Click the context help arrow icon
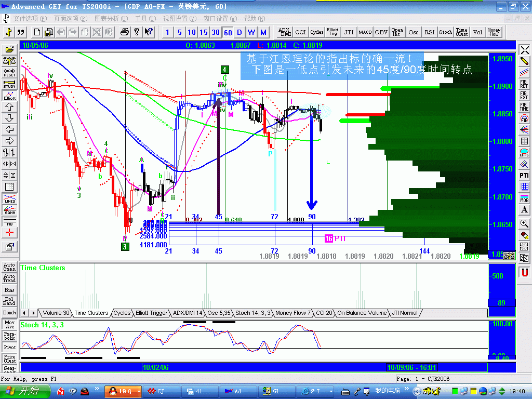Viewport: 532px width, 399px height. point(149,32)
